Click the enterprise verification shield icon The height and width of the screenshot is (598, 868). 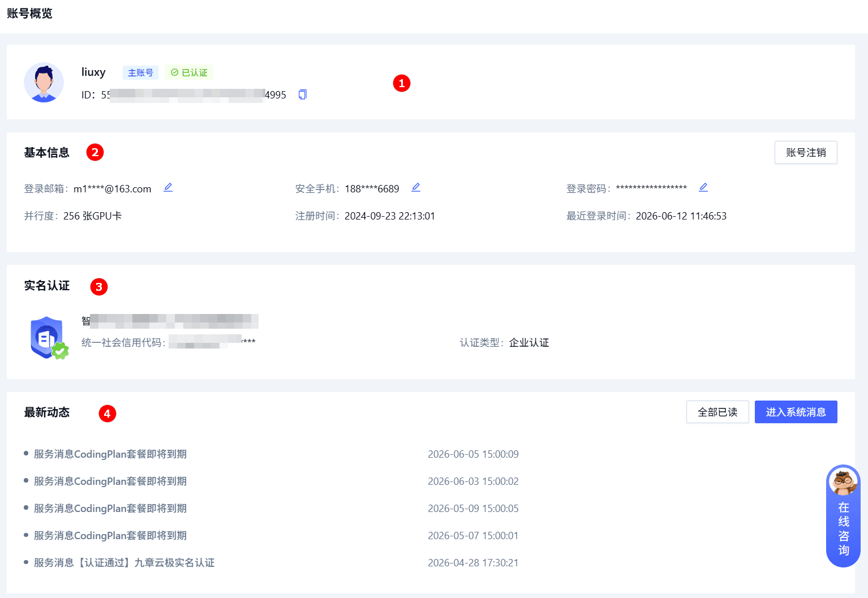point(49,338)
